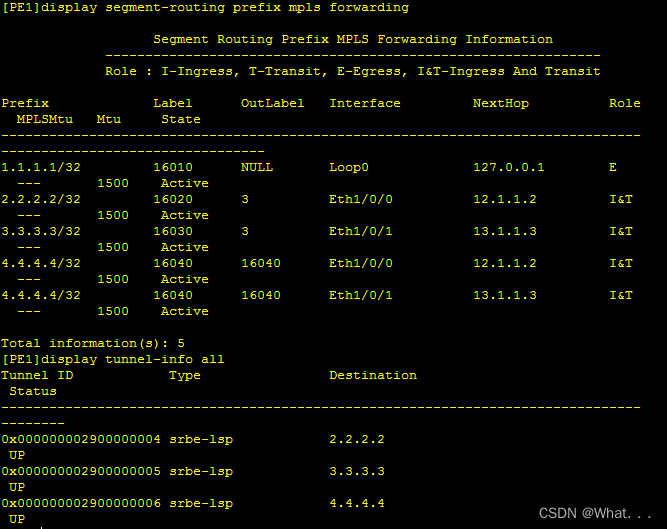Click the interface Loop0
The height and width of the screenshot is (529, 667).
[x=349, y=167]
